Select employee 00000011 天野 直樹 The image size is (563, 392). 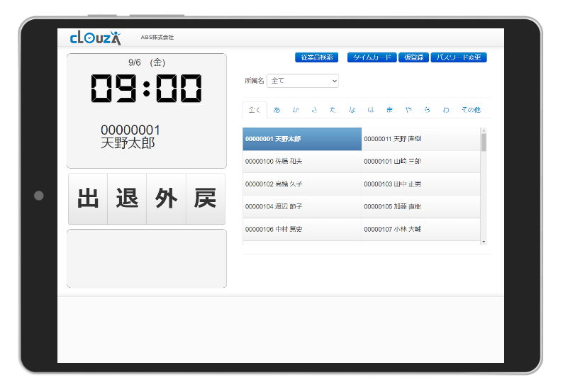[x=420, y=139]
